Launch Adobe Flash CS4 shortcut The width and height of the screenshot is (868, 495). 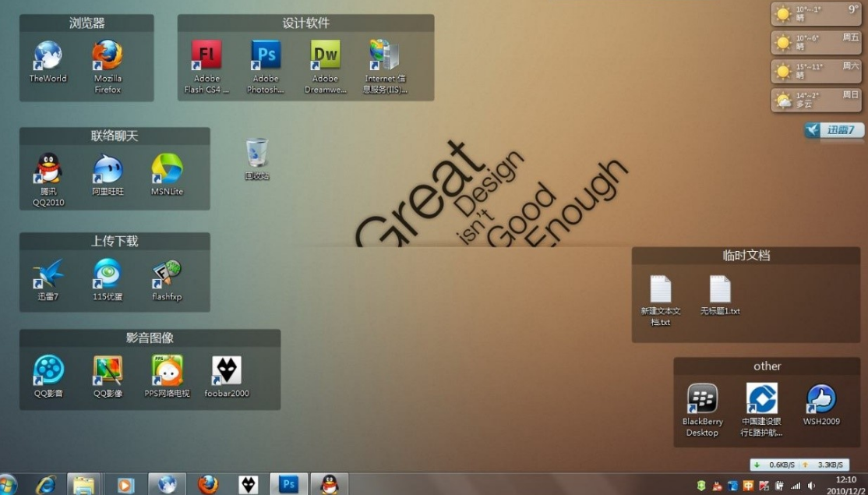point(206,56)
